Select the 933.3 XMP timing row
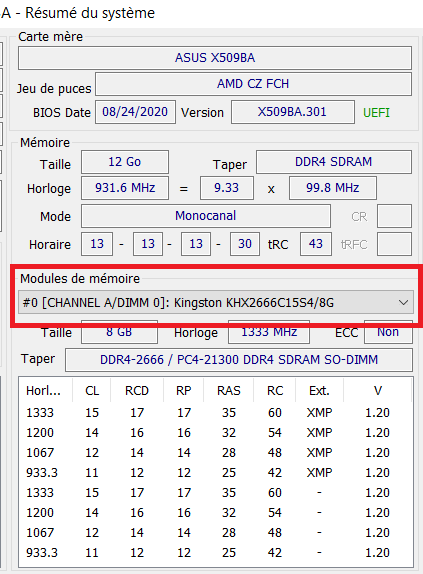The height and width of the screenshot is (574, 423). [216, 473]
